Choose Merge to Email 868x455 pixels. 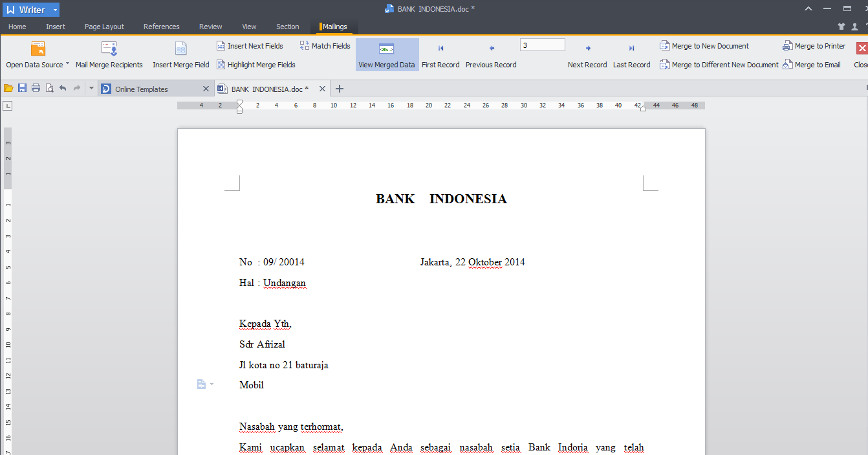[812, 65]
